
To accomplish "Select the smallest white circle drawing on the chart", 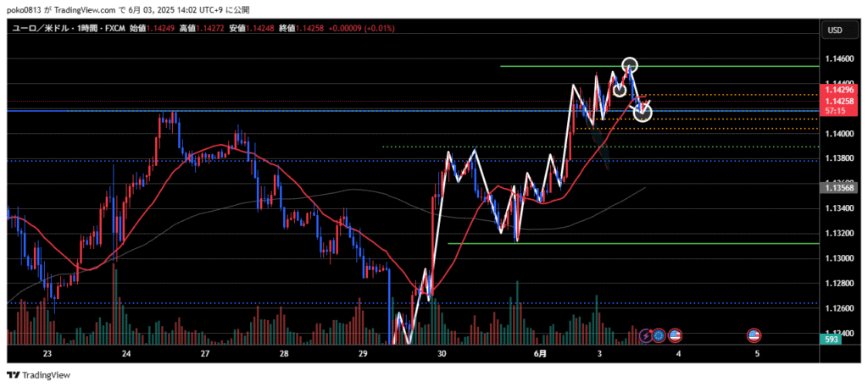I will pyautogui.click(x=620, y=89).
